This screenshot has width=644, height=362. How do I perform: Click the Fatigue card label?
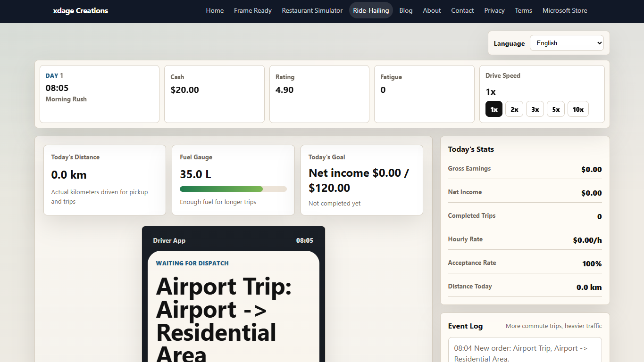391,77
